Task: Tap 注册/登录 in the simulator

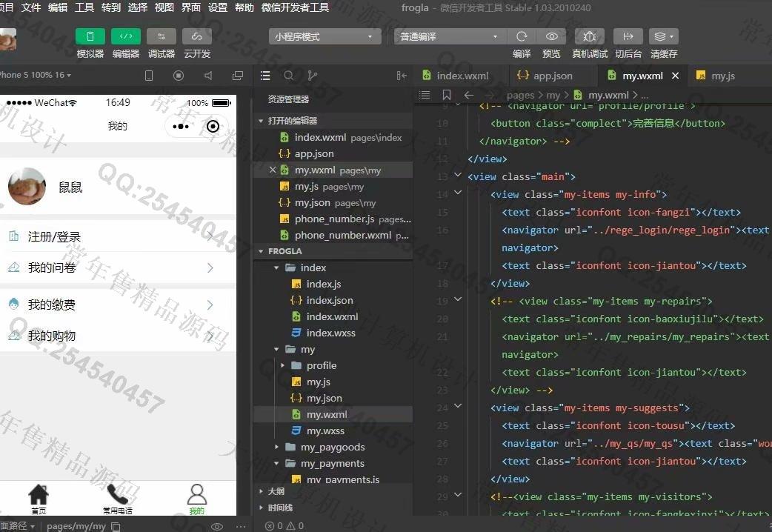Action: pyautogui.click(x=118, y=236)
